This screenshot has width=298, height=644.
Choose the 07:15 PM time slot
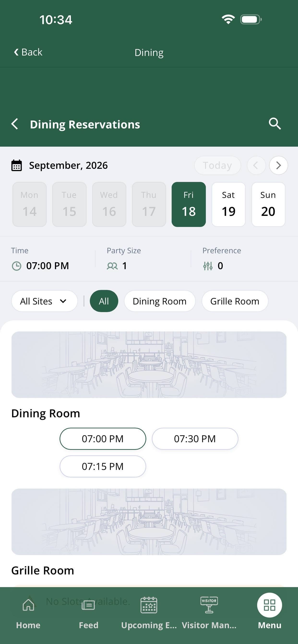point(103,466)
